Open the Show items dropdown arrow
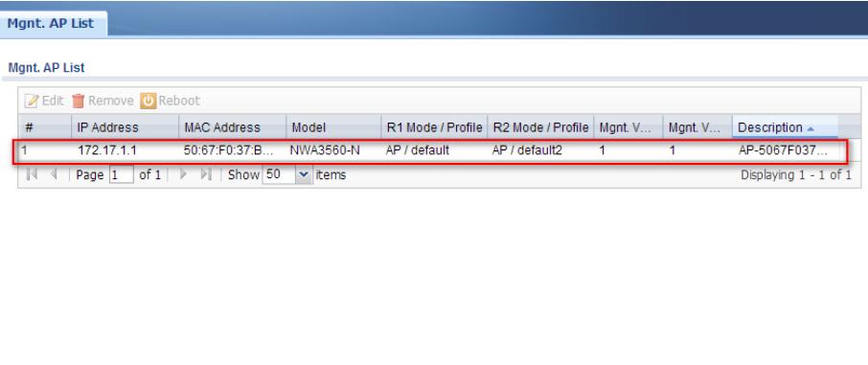The width and height of the screenshot is (868, 365). click(x=304, y=174)
